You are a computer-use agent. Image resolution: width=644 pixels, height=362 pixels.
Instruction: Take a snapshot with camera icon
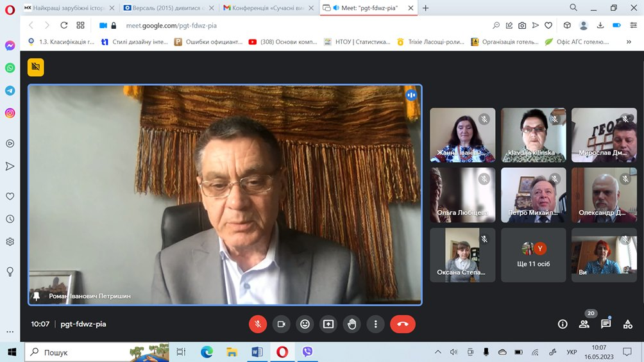pos(522,26)
